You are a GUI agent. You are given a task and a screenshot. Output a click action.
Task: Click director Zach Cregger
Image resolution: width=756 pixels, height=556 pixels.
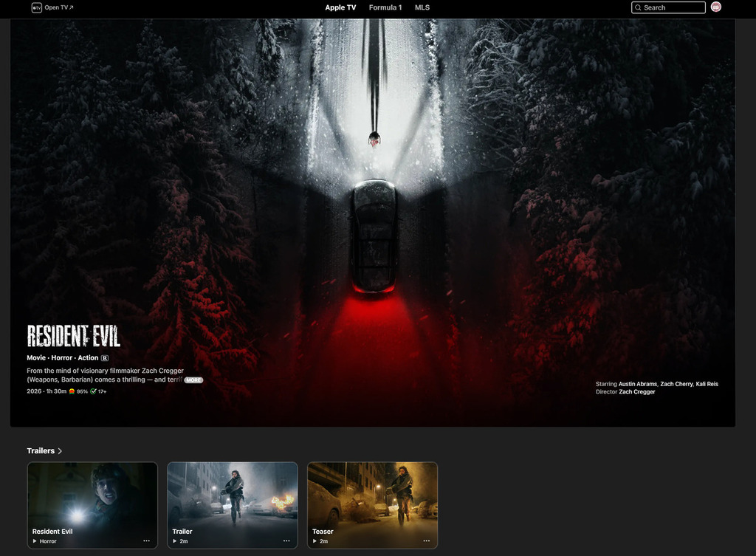click(x=637, y=391)
